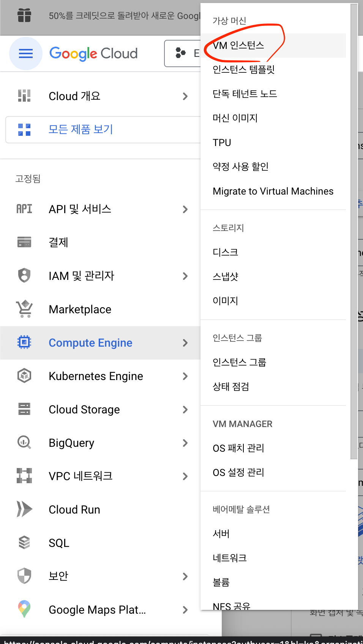
Task: Click the Google Maps Platform pin icon
Action: tap(24, 609)
